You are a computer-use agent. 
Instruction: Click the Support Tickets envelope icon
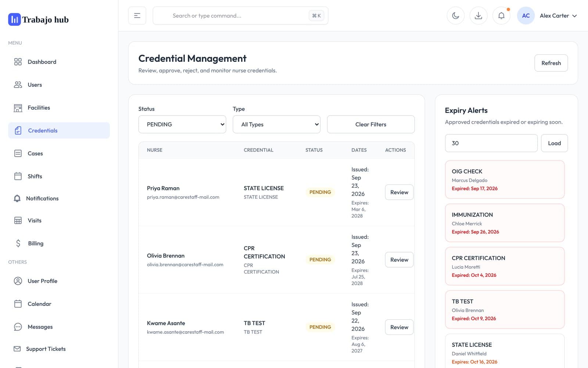click(17, 348)
